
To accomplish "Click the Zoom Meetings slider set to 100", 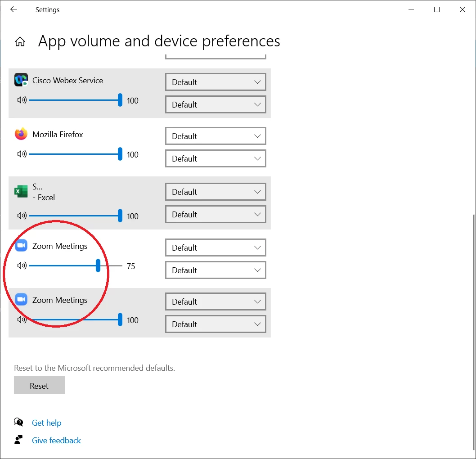I will 76,319.
